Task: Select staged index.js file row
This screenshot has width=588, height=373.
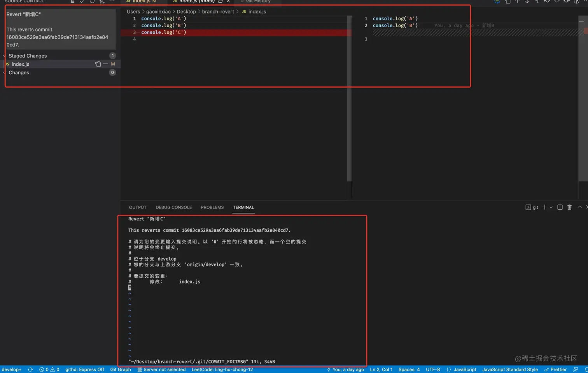Action: click(x=60, y=64)
